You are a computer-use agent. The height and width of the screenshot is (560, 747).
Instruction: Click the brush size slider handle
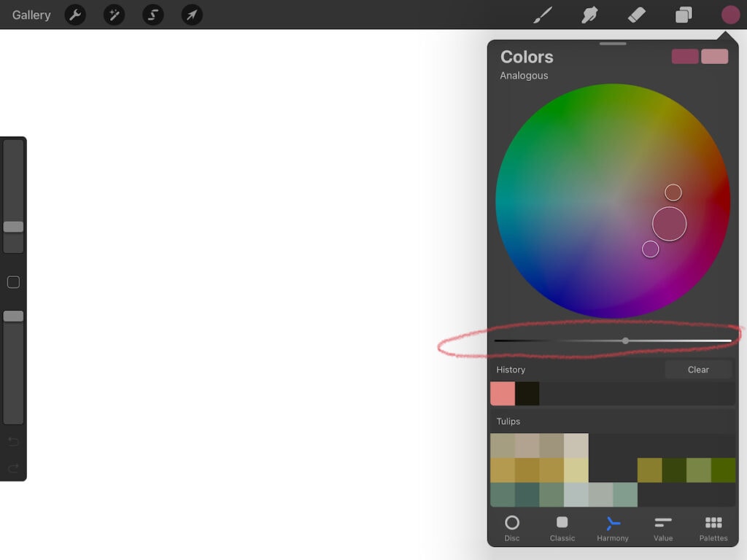click(13, 227)
